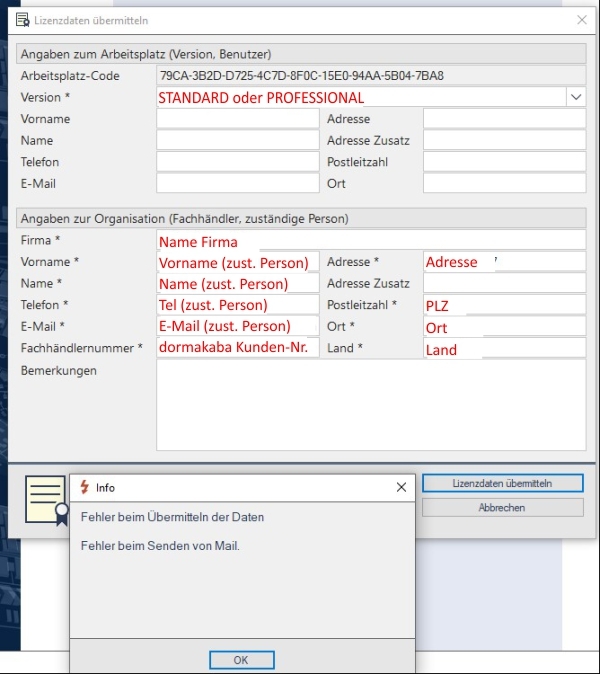
Task: Click OK in the Info error dialog
Action: tap(241, 660)
